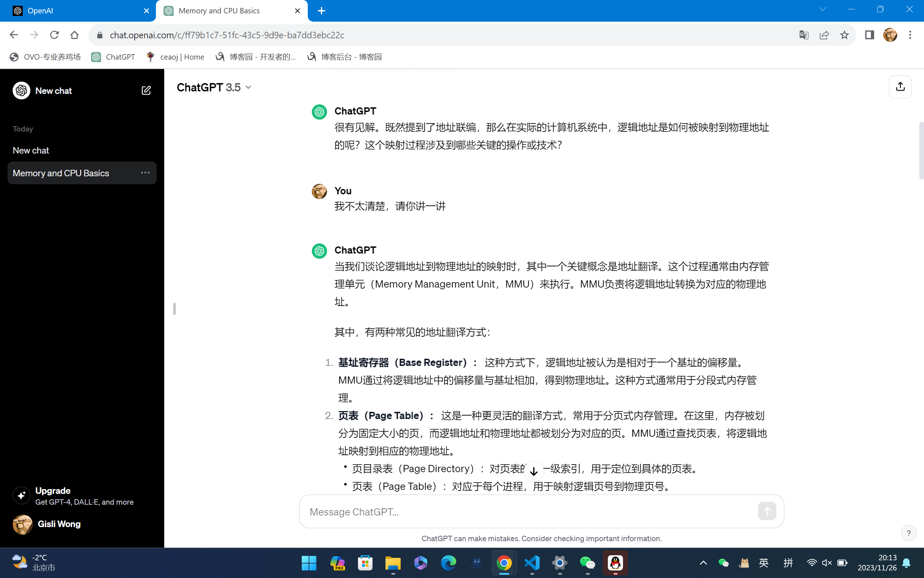Open Settings gear from the taskbar

(x=559, y=563)
